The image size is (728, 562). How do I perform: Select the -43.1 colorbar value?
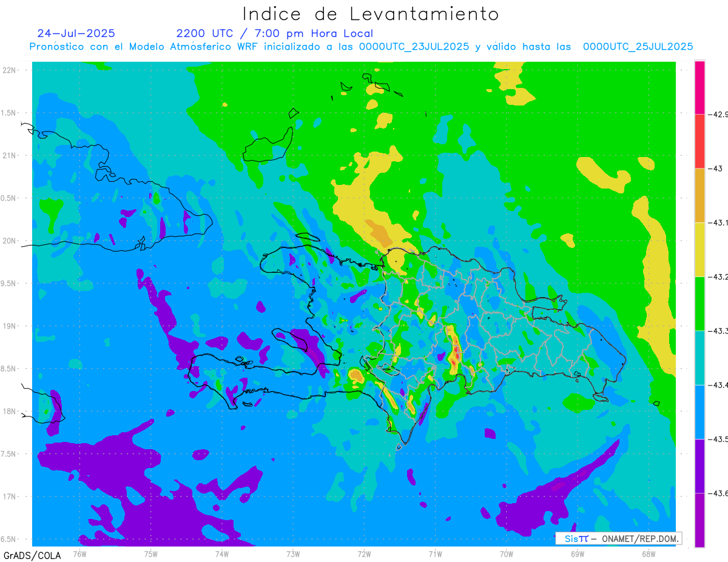tap(718, 222)
